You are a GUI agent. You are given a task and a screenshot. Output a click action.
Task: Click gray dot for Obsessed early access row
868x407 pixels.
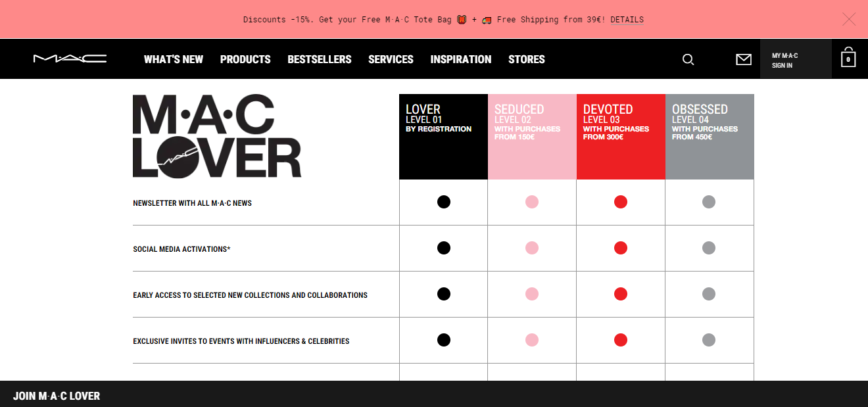tap(708, 294)
